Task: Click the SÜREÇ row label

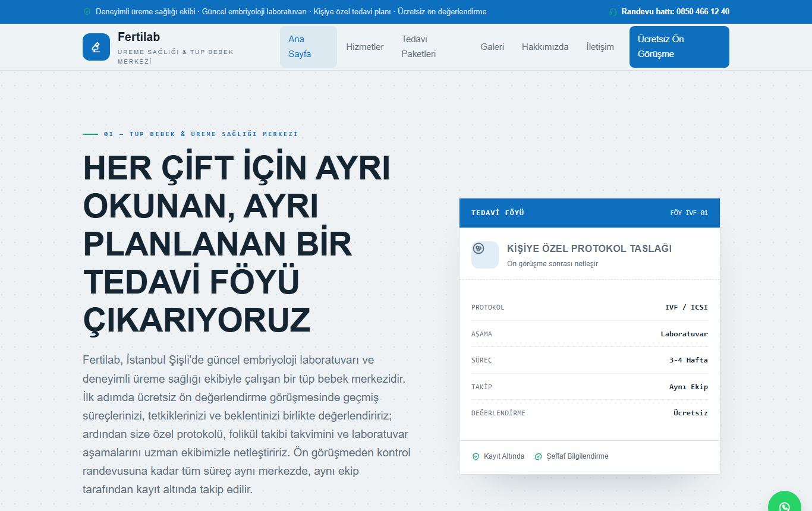Action: 481,361
